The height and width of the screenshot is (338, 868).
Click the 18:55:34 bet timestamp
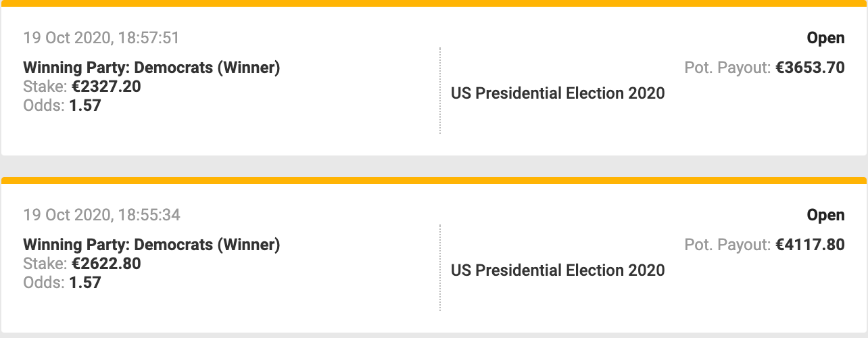[x=101, y=215]
